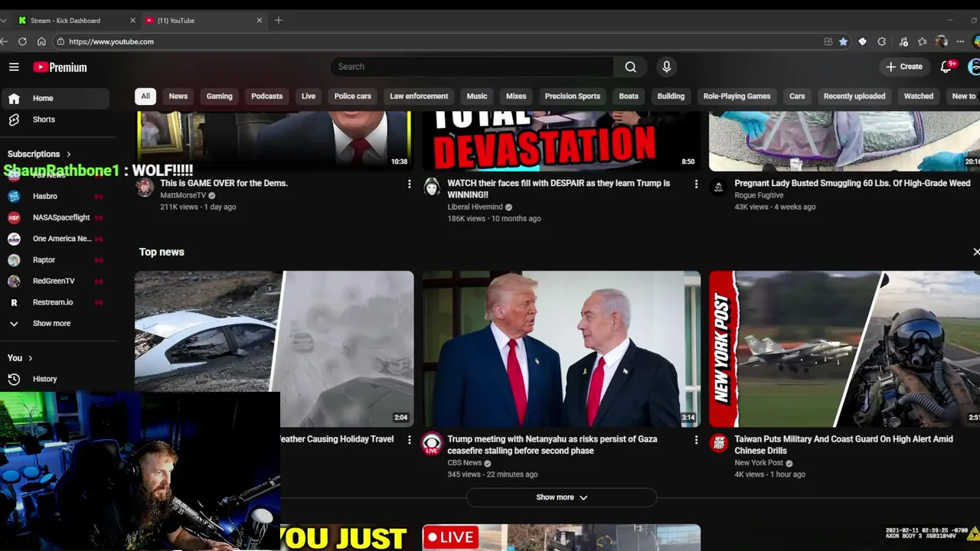
Task: Start voice search with microphone
Action: pos(666,67)
